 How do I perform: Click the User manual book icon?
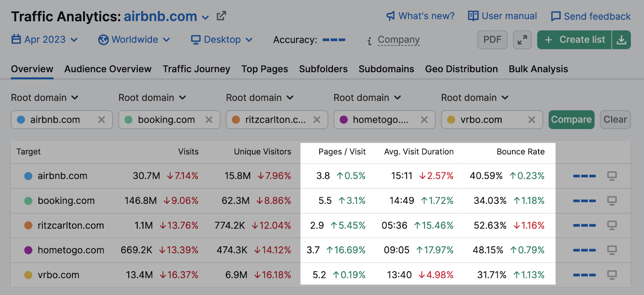473,16
